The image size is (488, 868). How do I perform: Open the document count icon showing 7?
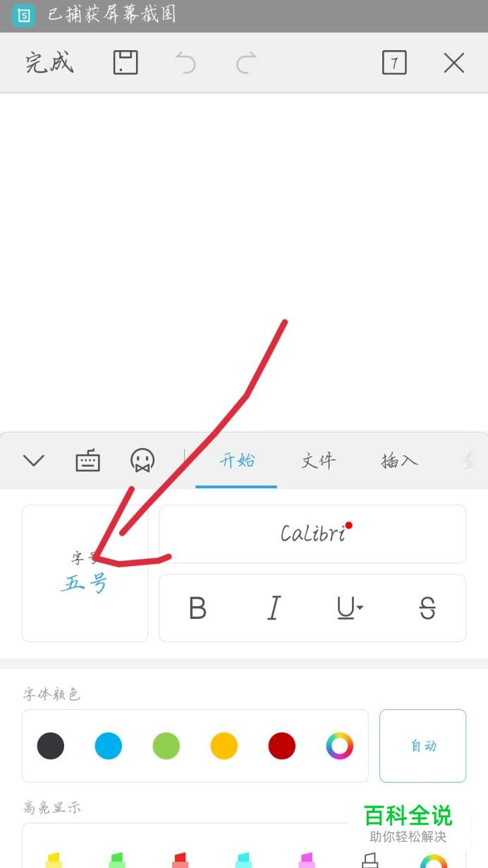pyautogui.click(x=394, y=63)
